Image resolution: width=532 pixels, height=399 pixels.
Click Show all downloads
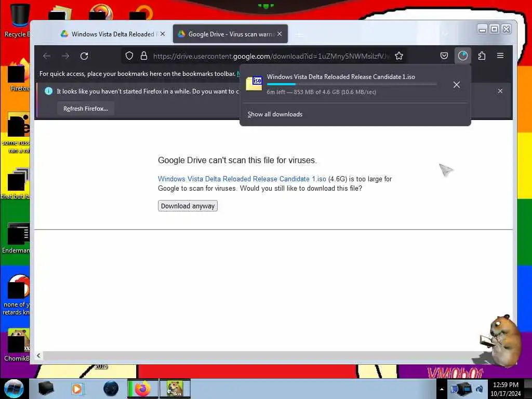point(275,114)
